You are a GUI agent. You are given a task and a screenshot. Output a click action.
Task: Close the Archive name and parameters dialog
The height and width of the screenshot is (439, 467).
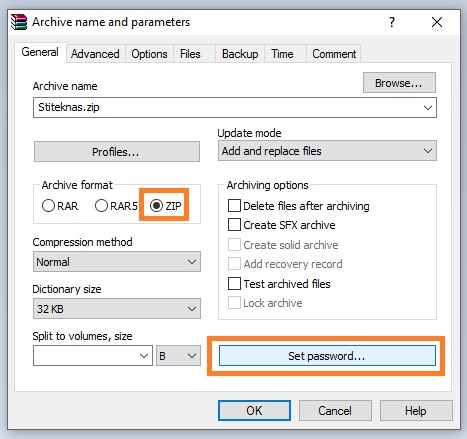(x=437, y=22)
